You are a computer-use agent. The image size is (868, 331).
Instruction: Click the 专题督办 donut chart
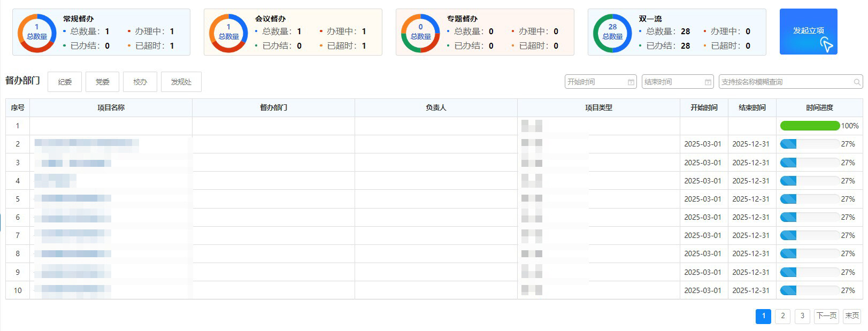click(x=420, y=33)
